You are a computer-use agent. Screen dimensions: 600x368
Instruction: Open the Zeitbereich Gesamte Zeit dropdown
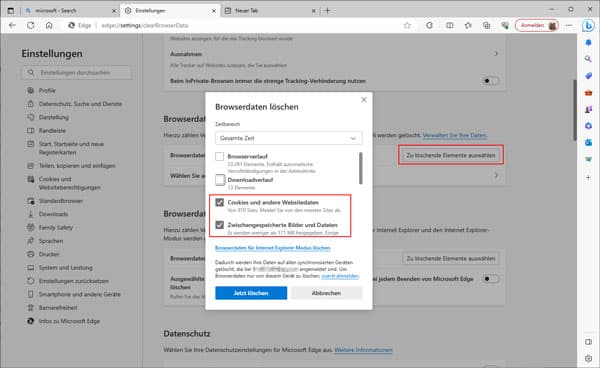(288, 138)
